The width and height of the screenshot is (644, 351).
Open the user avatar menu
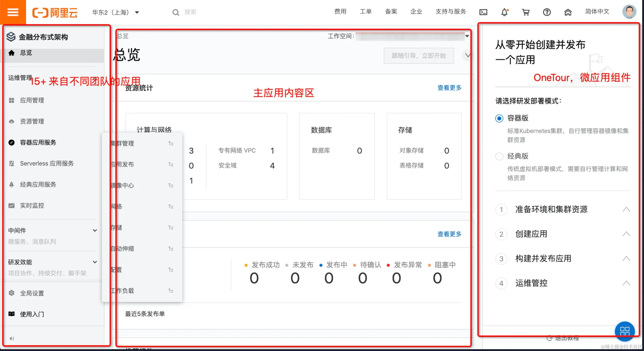click(629, 12)
